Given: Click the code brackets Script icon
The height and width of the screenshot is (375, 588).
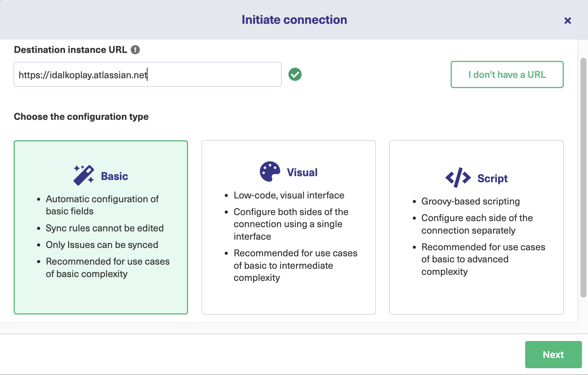Looking at the screenshot, I should click(x=458, y=178).
